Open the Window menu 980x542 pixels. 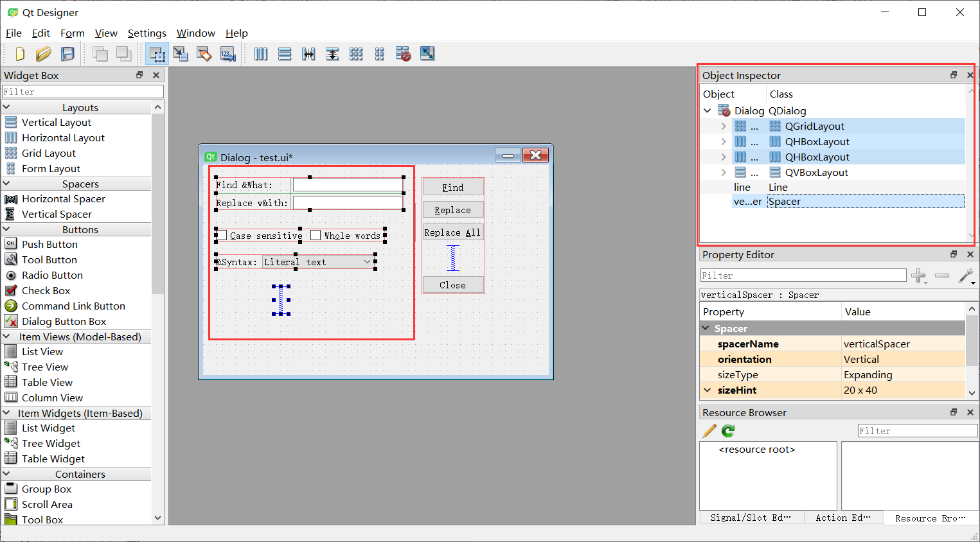point(196,33)
